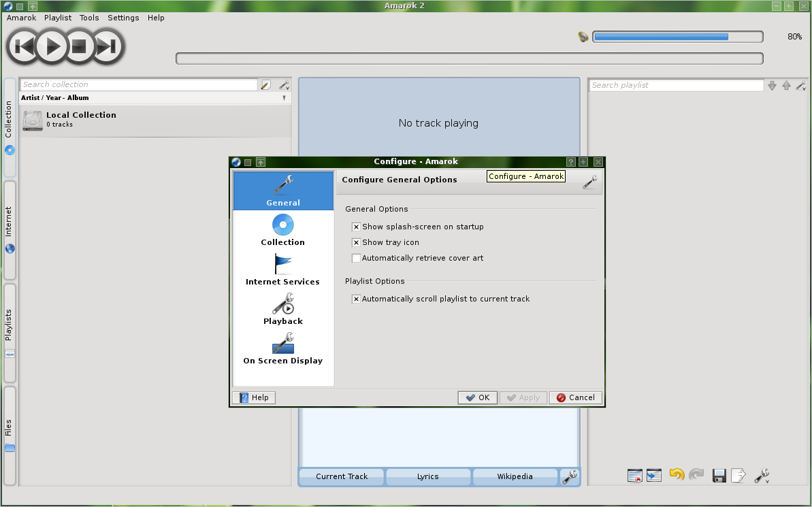Click the wrench icon in the Configure General Options header
The width and height of the screenshot is (812, 507).
pos(590,182)
